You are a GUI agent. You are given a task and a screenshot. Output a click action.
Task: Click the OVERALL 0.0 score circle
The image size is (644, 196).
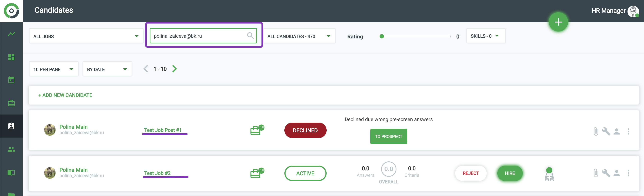pos(389,169)
